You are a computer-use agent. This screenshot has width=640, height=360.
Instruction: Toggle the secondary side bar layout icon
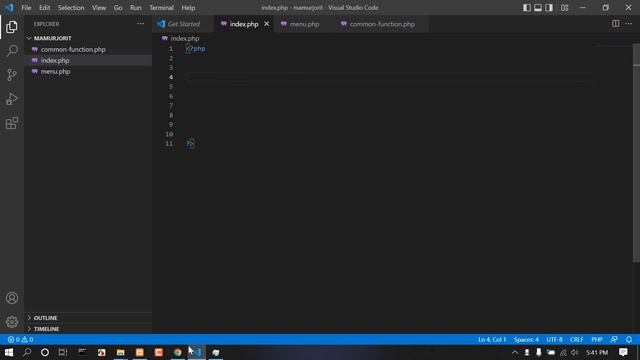pos(549,8)
